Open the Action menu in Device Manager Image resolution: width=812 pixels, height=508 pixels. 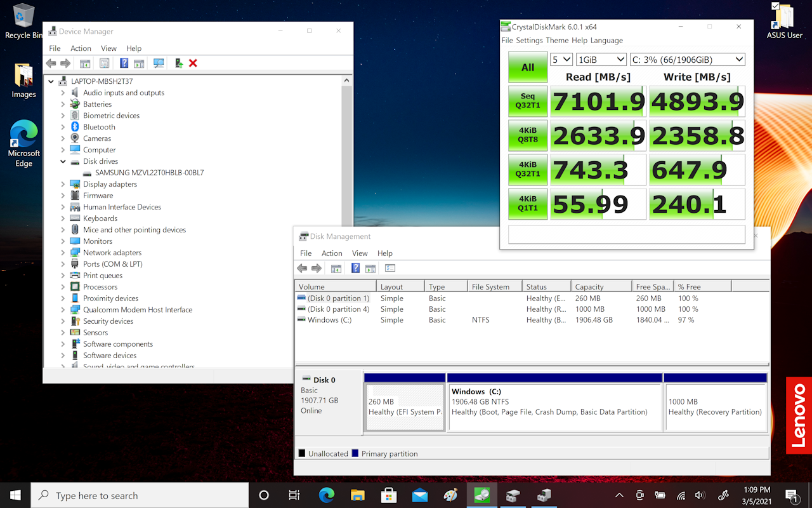(x=81, y=48)
